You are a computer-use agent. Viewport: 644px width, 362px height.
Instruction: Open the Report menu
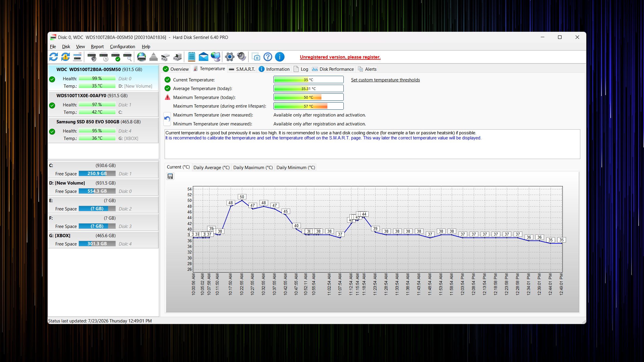97,47
